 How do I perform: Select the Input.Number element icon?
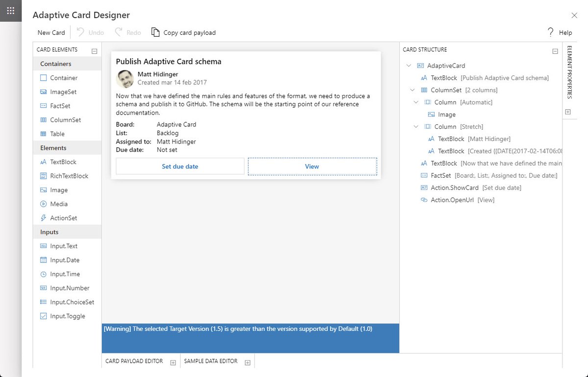43,288
